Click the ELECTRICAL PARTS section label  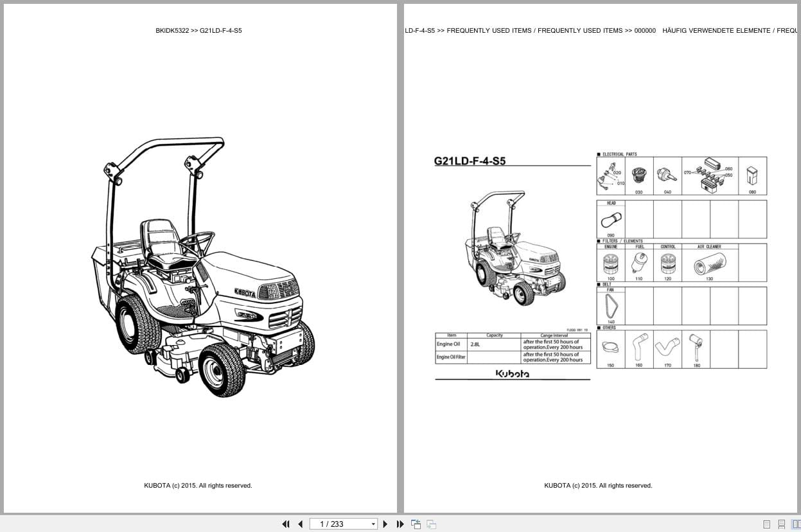point(619,154)
